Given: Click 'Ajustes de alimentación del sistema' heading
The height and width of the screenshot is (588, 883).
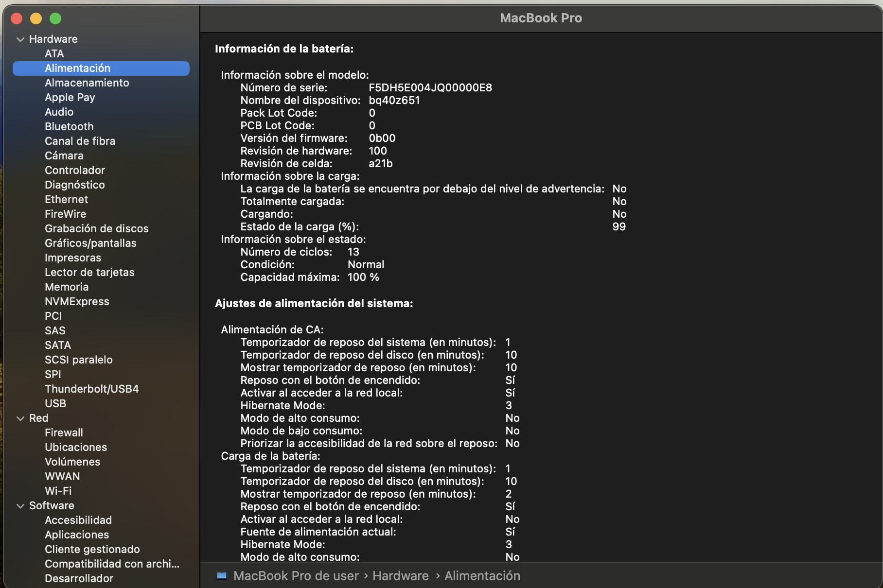Looking at the screenshot, I should tap(314, 303).
